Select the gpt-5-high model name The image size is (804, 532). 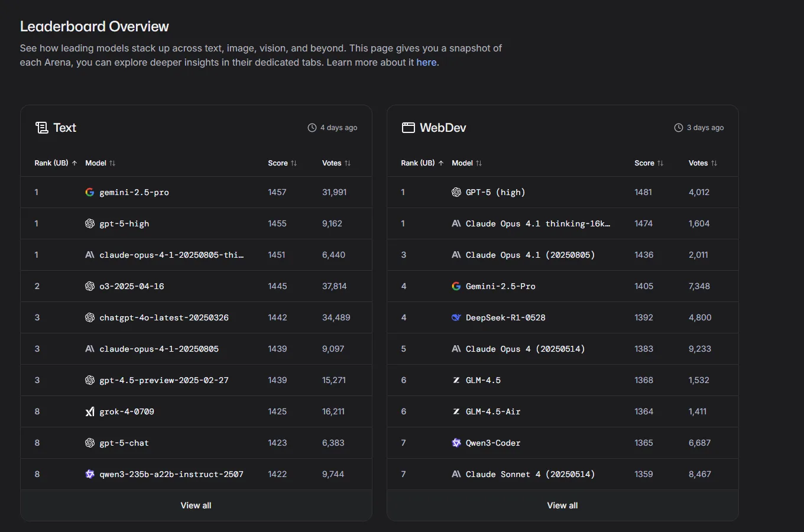[124, 223]
